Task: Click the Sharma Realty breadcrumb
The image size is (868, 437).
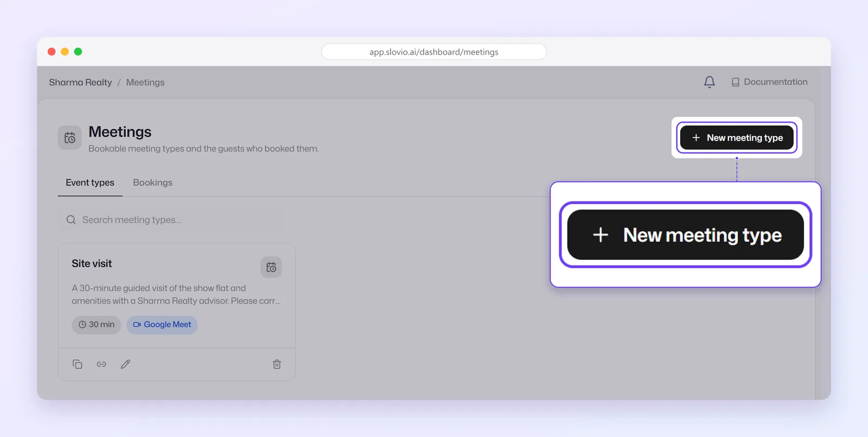Action: coord(80,83)
